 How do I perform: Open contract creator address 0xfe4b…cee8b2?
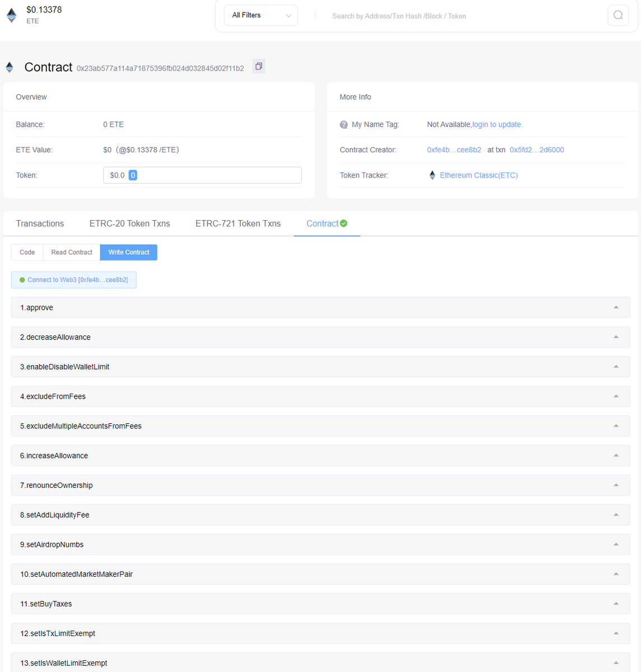(x=454, y=150)
